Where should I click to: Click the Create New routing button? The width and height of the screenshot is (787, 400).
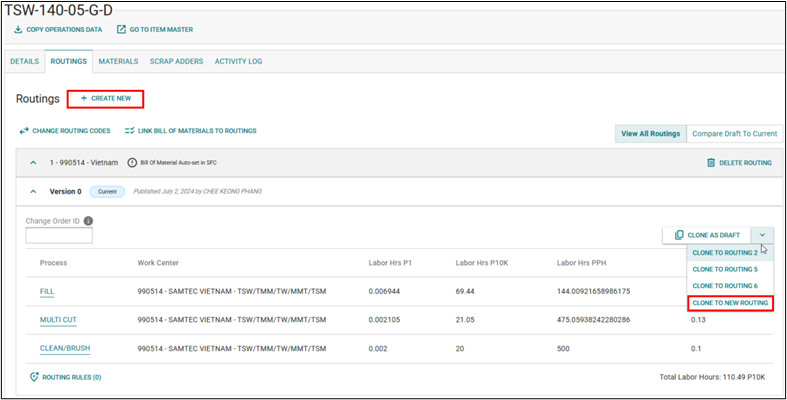pos(106,99)
